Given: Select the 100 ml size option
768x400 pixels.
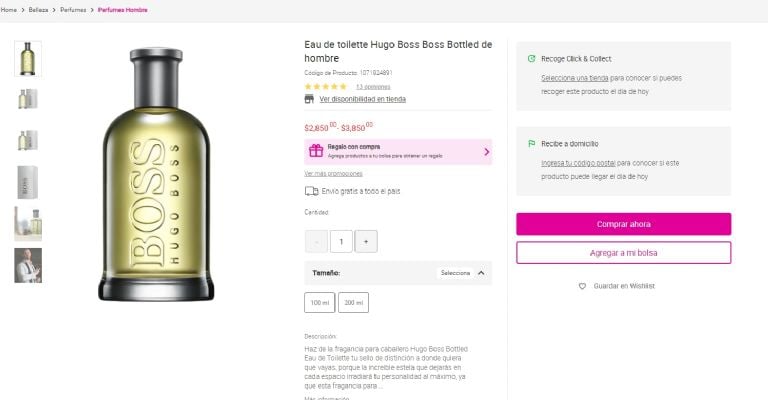Looking at the screenshot, I should click(x=320, y=302).
